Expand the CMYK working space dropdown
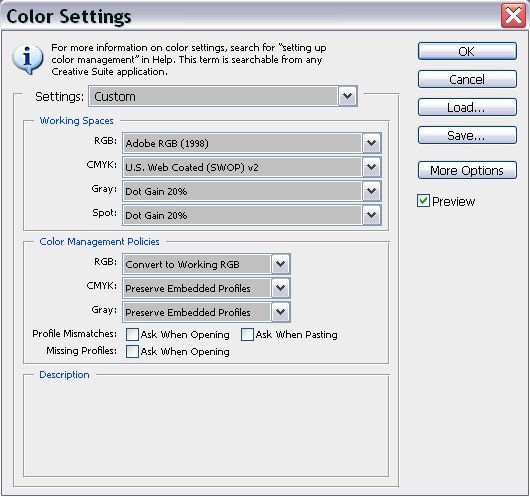 coord(252,167)
